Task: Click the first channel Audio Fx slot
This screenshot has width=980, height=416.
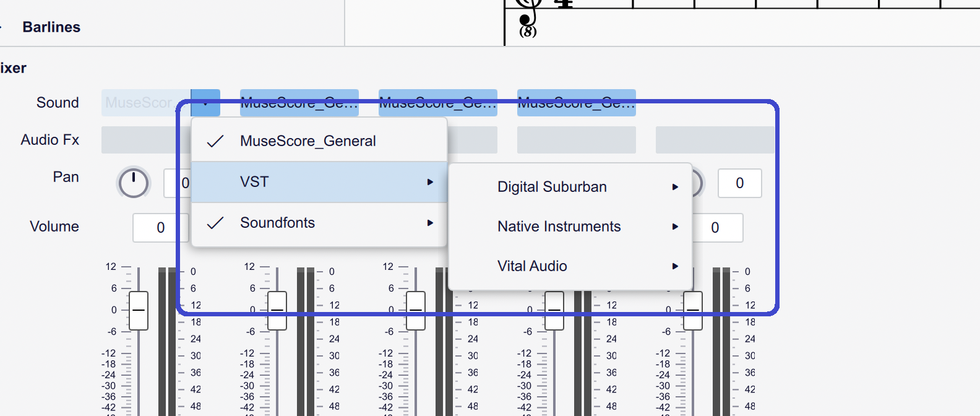Action: coord(146,140)
